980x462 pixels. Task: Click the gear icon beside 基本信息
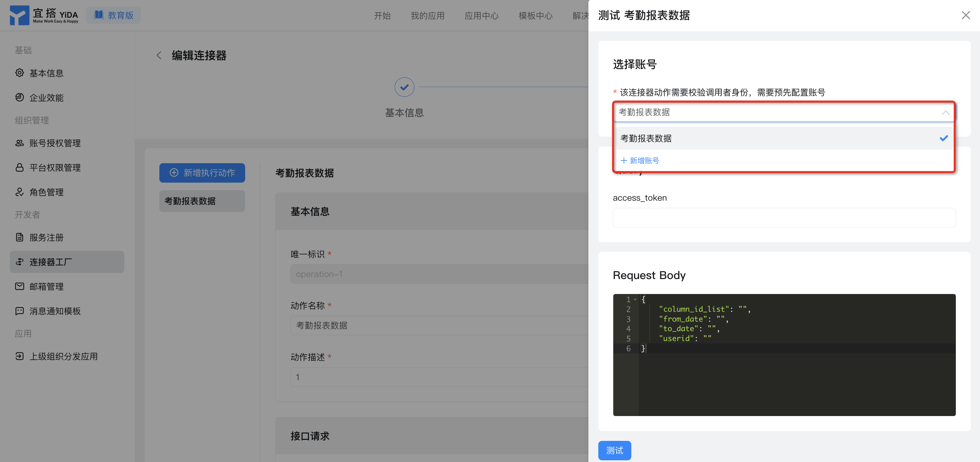19,73
